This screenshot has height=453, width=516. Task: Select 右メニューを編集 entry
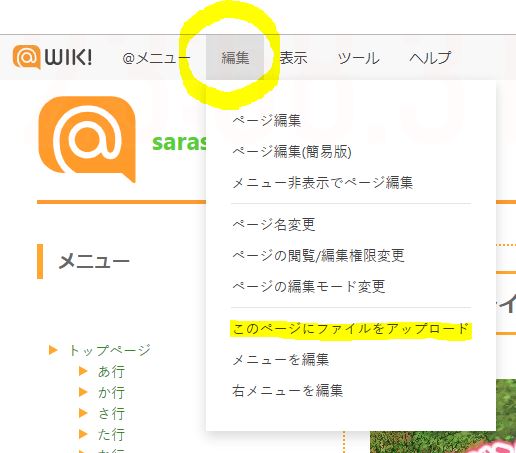click(x=288, y=391)
